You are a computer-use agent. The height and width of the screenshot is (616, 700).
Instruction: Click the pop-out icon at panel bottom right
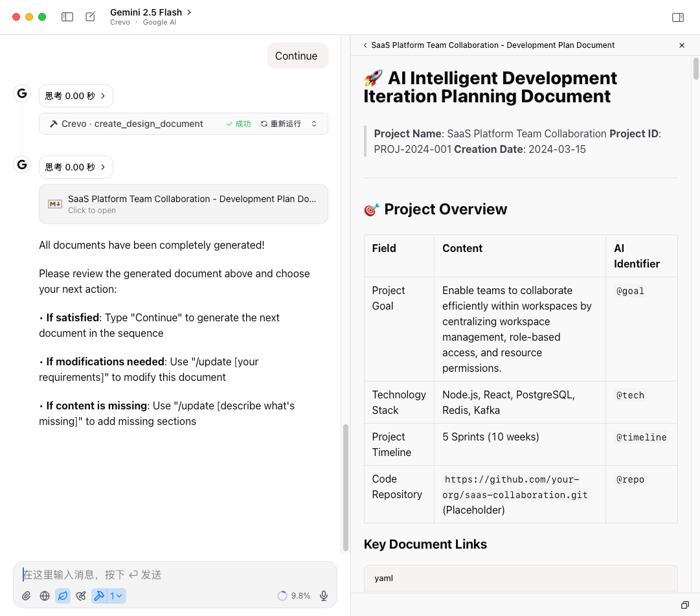tap(684, 605)
